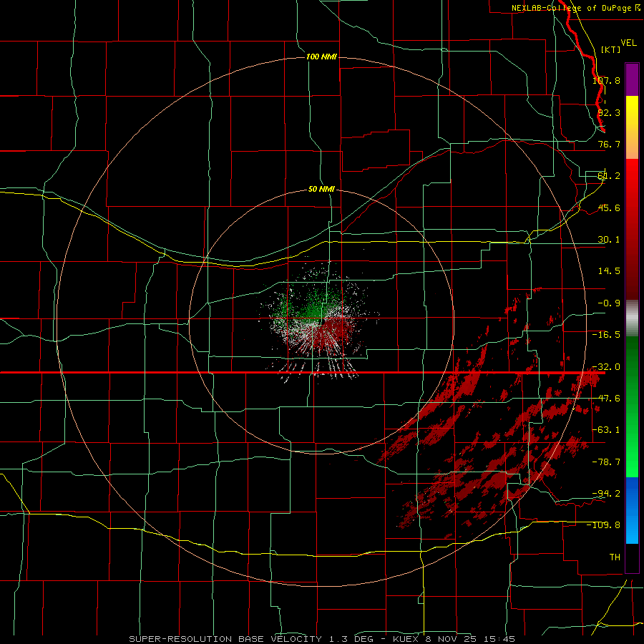Click the 50 NMI range ring label

(x=321, y=189)
